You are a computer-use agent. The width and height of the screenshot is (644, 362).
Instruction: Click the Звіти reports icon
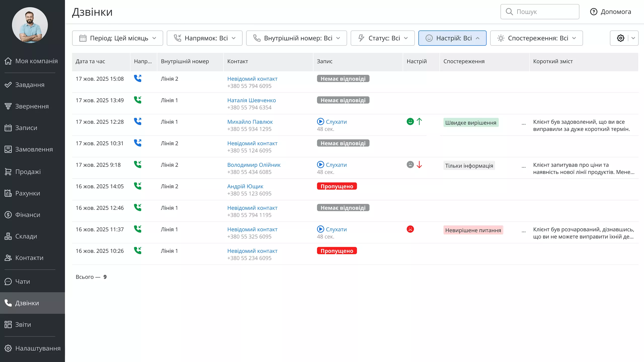coord(8,325)
